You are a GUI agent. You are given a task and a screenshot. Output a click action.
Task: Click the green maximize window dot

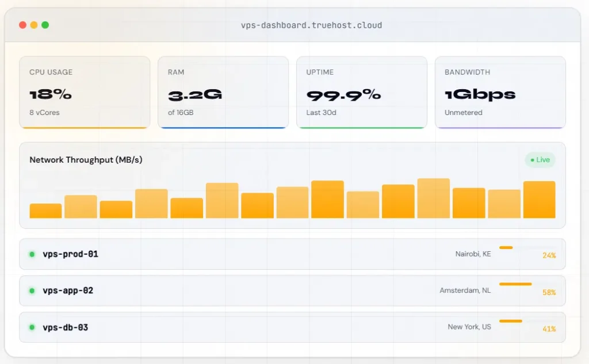tap(45, 25)
